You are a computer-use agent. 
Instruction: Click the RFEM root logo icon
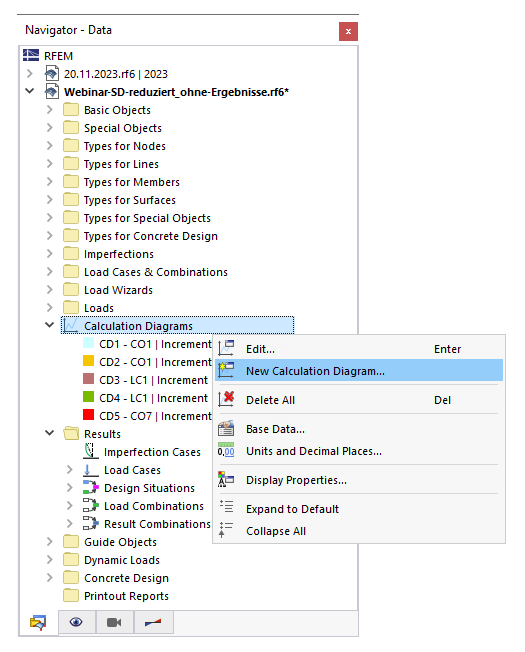[x=31, y=55]
